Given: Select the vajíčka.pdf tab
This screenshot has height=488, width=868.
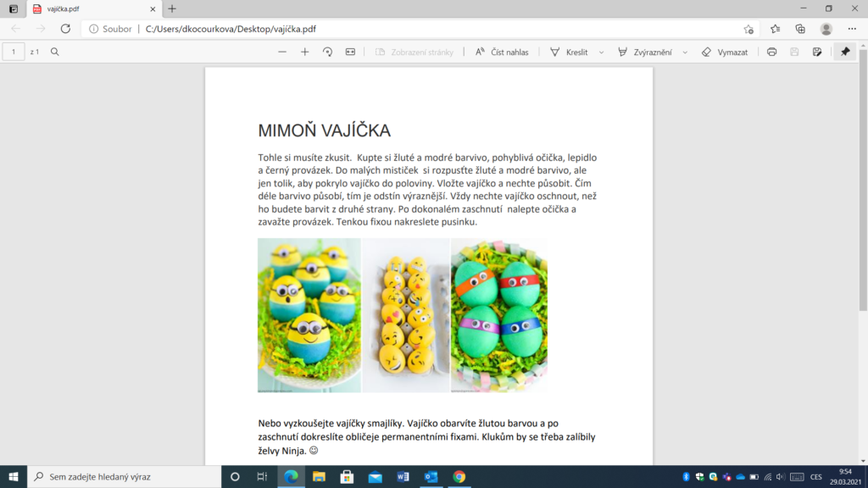Looking at the screenshot, I should 94,8.
